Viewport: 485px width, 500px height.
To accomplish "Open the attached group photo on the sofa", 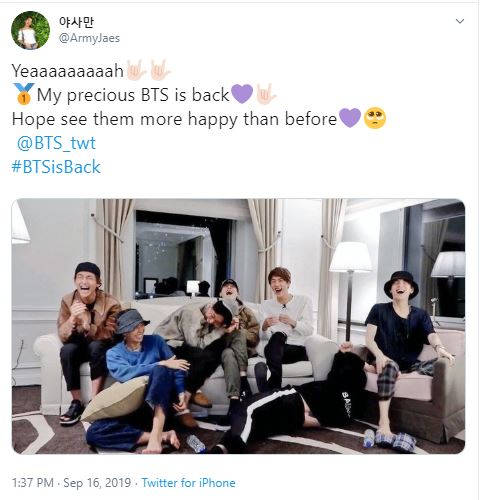I will tap(238, 326).
